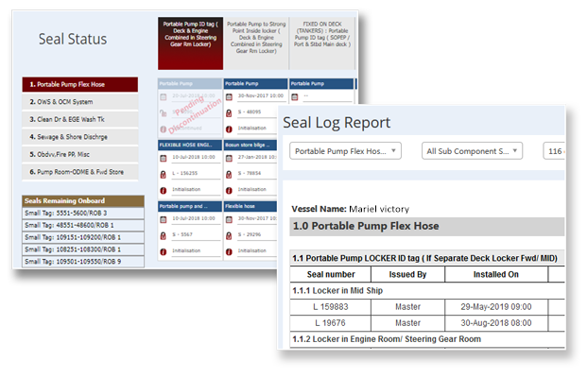The width and height of the screenshot is (588, 378).
Task: Click the lock icon beside S - 48095
Action: point(230,112)
